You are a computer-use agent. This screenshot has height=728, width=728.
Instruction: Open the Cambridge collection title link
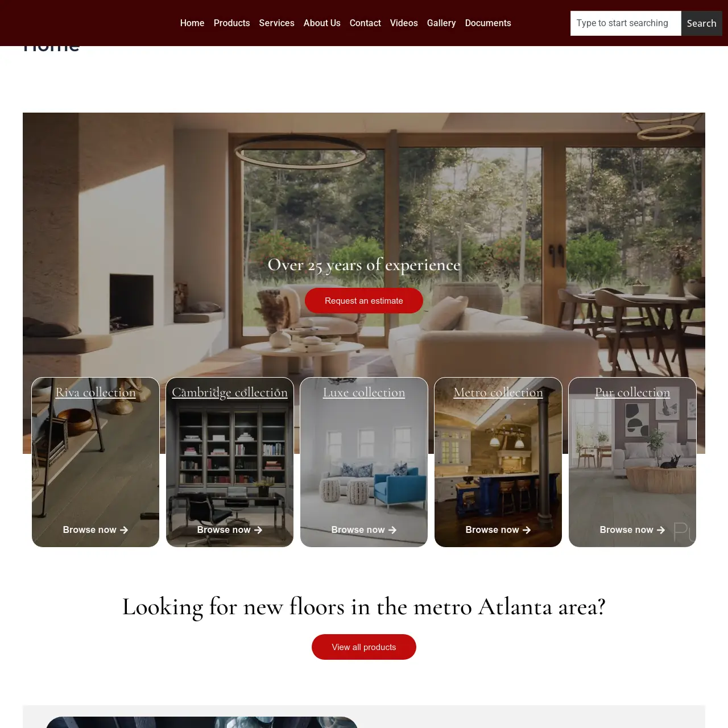(230, 392)
